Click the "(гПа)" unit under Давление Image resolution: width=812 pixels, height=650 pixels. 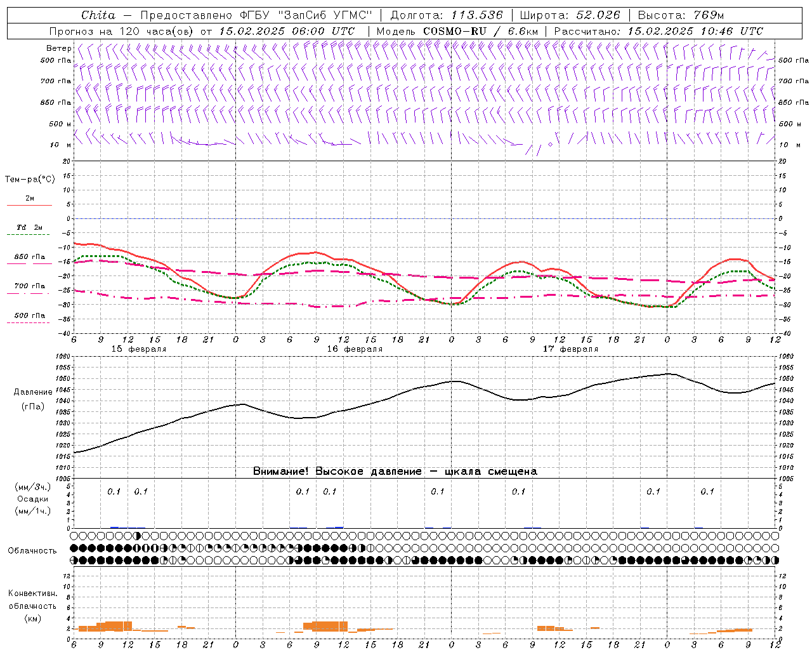[x=33, y=407]
